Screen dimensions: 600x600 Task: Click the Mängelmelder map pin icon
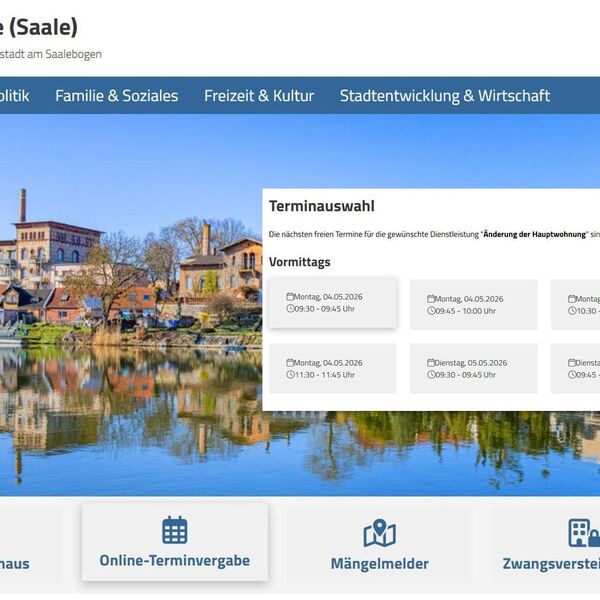tap(380, 533)
